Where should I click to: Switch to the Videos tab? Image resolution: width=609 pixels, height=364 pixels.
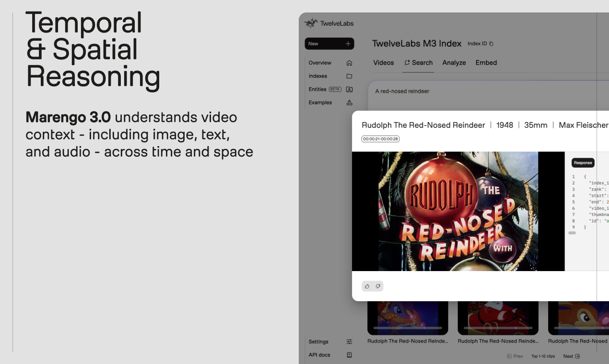point(384,63)
